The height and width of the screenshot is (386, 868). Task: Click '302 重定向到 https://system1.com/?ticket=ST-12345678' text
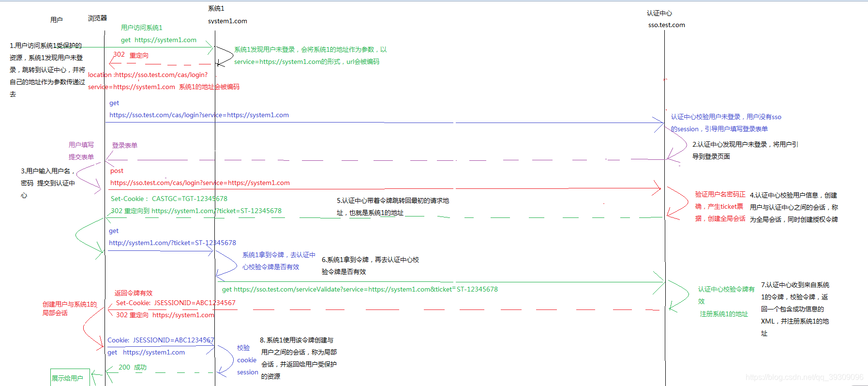click(x=196, y=211)
